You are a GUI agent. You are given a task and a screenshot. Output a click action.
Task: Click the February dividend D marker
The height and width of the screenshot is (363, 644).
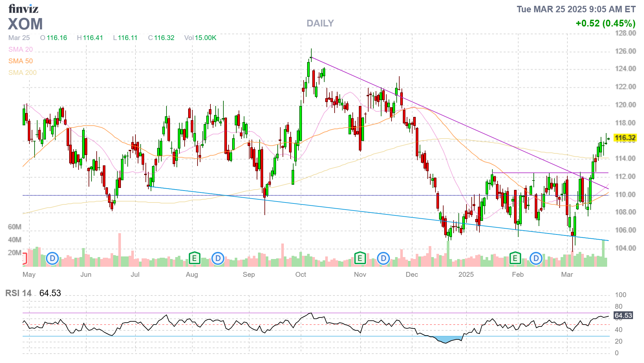[x=536, y=258]
